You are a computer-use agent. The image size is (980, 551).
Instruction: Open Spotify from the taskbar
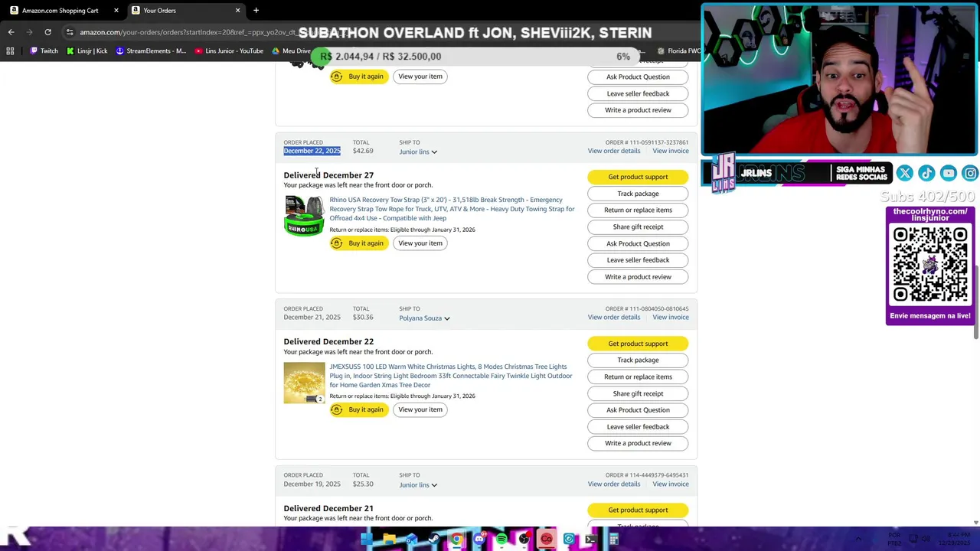click(501, 540)
